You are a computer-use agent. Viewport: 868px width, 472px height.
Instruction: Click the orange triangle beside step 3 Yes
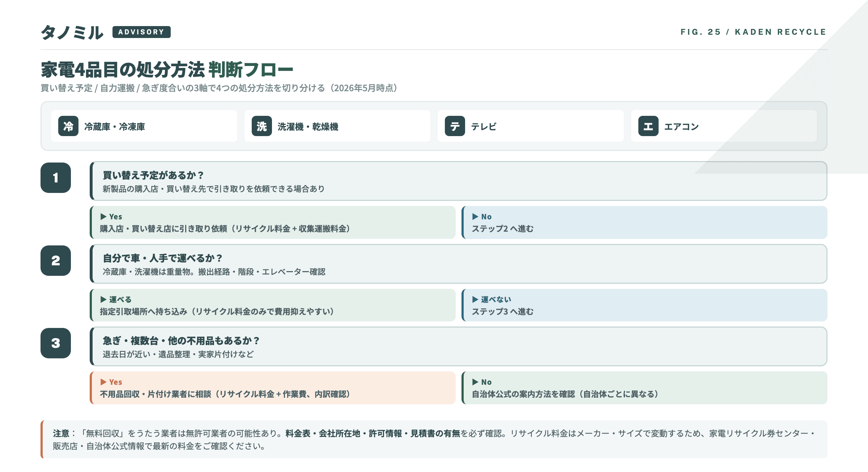(103, 382)
